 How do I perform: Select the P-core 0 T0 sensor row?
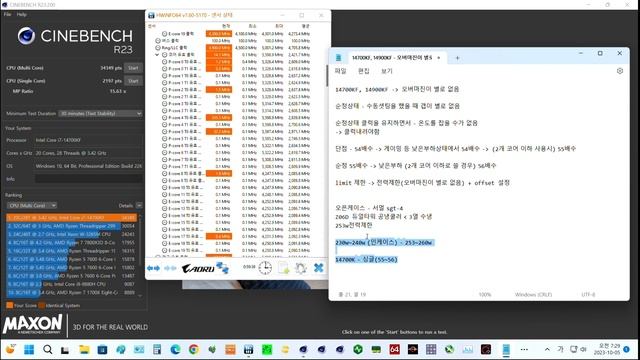[236, 62]
